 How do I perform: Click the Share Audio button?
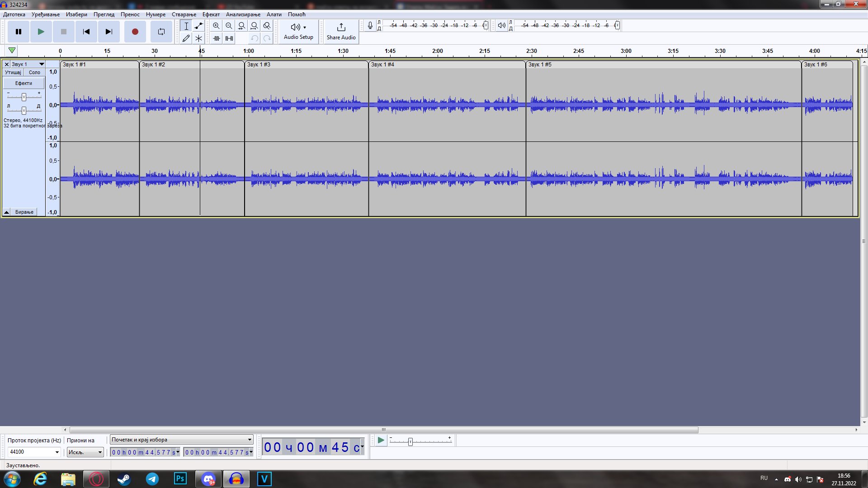[341, 32]
